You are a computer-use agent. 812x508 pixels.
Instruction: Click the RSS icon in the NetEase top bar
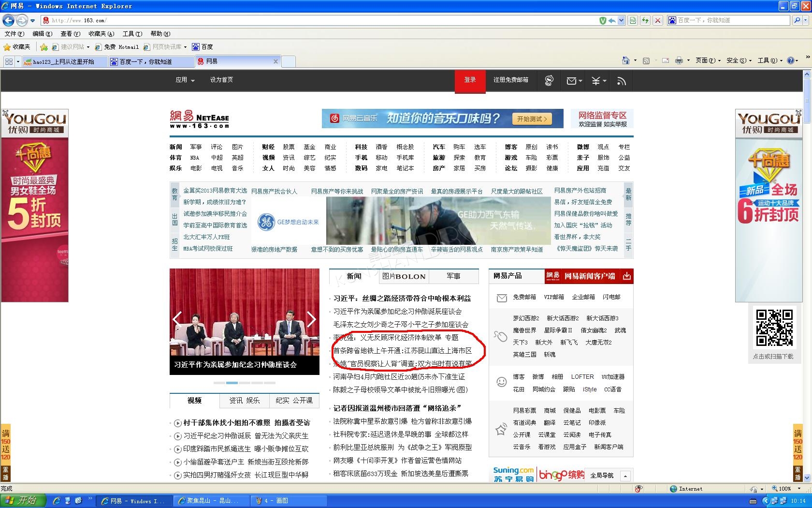tap(622, 81)
